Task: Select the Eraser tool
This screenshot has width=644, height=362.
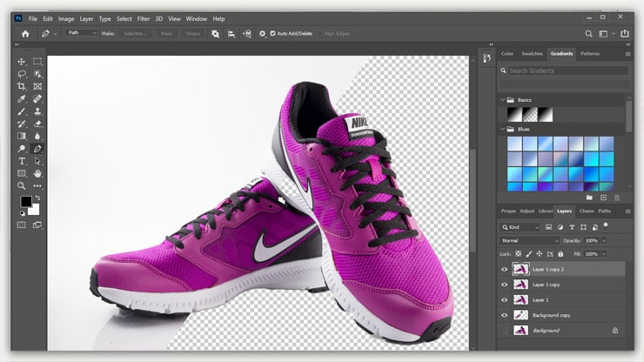Action: point(37,124)
